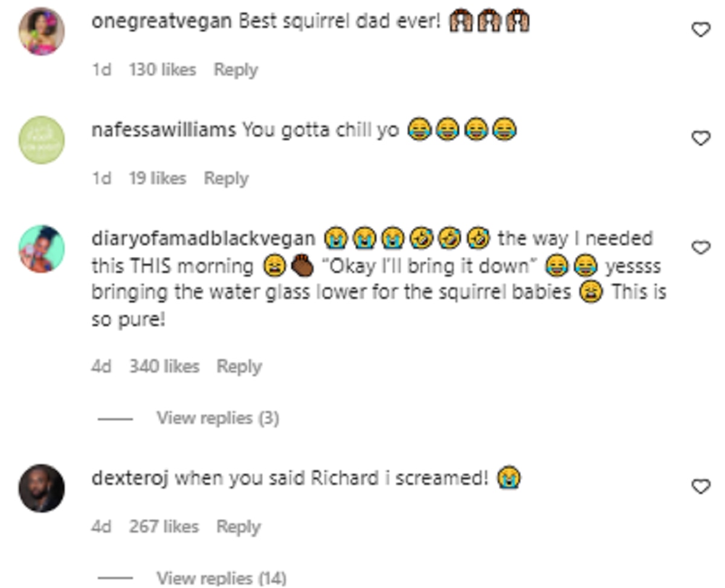Expand View replies (14)

pyautogui.click(x=221, y=578)
